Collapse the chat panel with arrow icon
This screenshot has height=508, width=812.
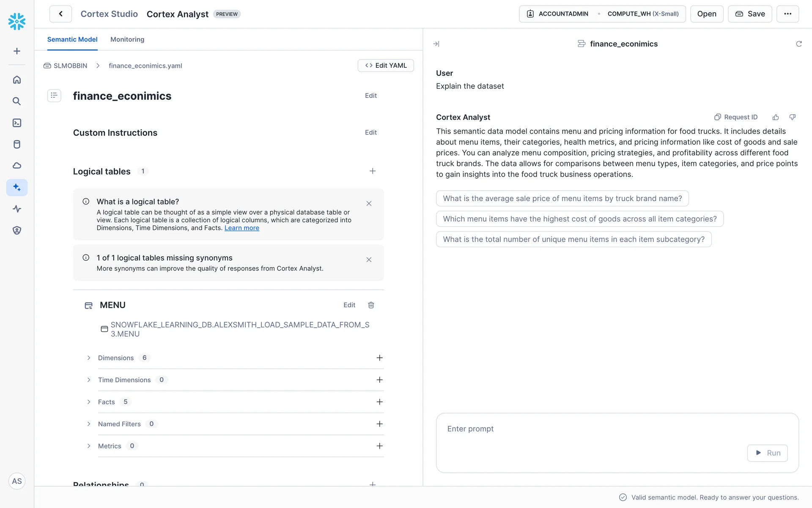tap(436, 44)
